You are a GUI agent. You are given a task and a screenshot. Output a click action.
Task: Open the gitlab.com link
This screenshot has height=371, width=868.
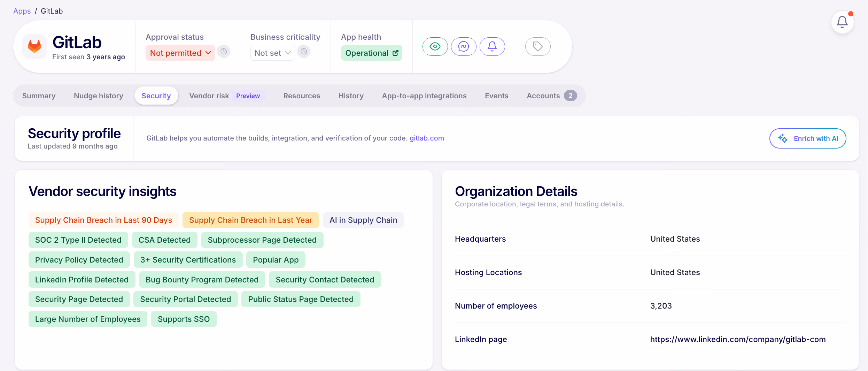click(x=427, y=138)
